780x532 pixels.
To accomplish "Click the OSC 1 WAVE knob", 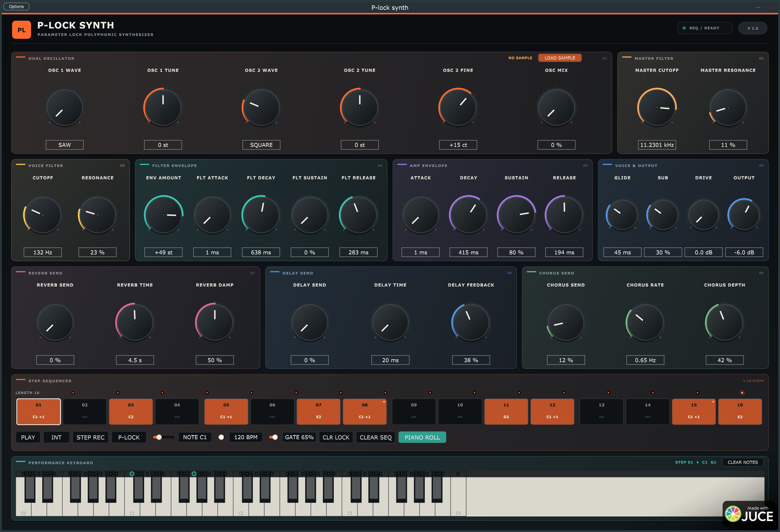I will point(64,108).
